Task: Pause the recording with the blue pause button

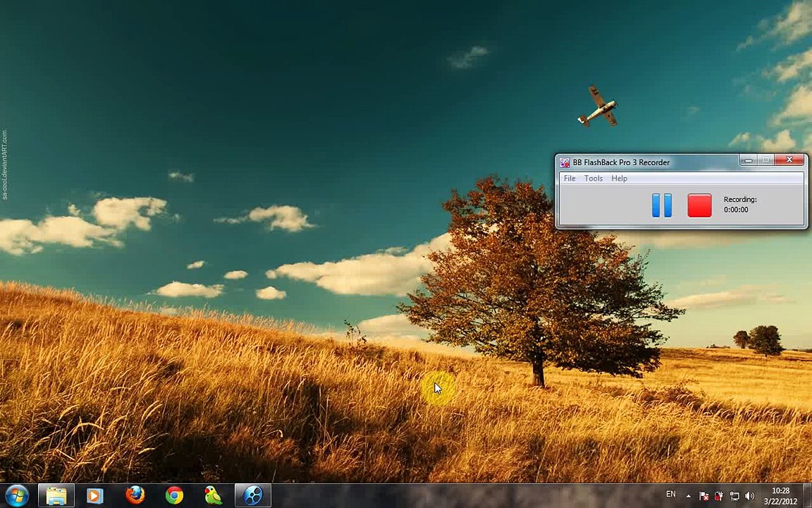Action: click(661, 205)
